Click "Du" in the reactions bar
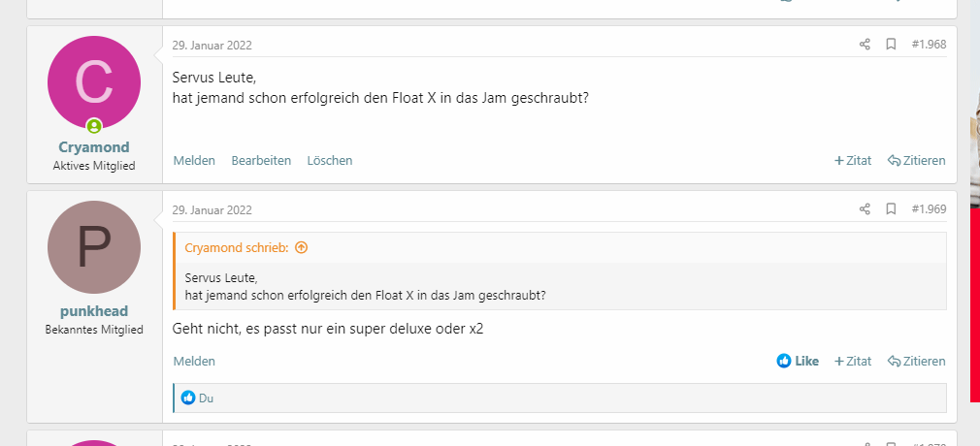Viewport: 980px width, 446px height. tap(207, 398)
